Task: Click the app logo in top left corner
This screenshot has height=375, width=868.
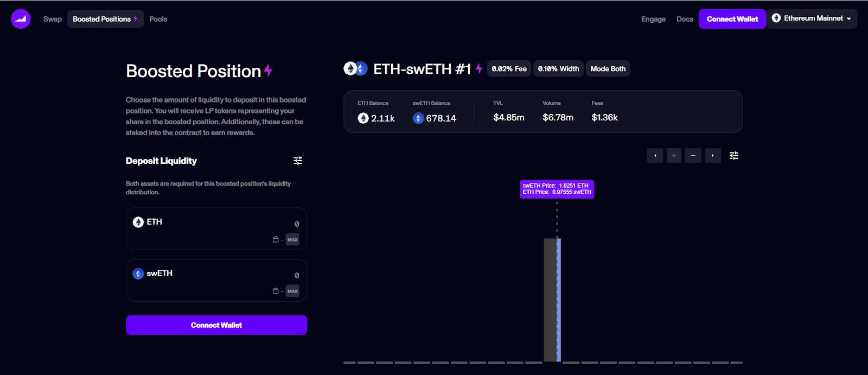Action: 20,18
